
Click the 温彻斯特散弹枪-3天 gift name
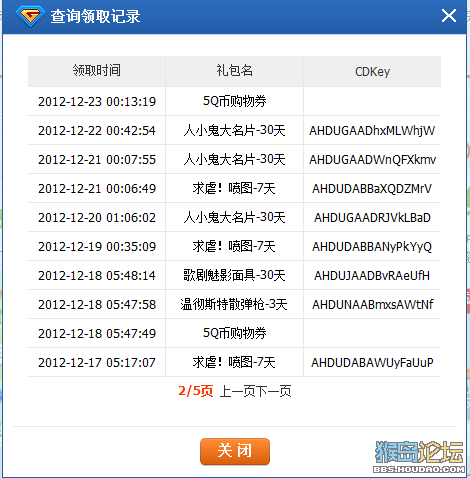pyautogui.click(x=234, y=304)
